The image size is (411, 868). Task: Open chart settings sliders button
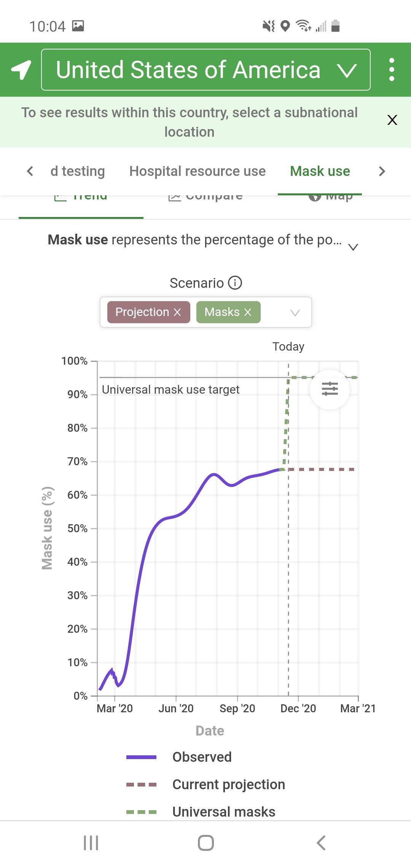(x=330, y=389)
